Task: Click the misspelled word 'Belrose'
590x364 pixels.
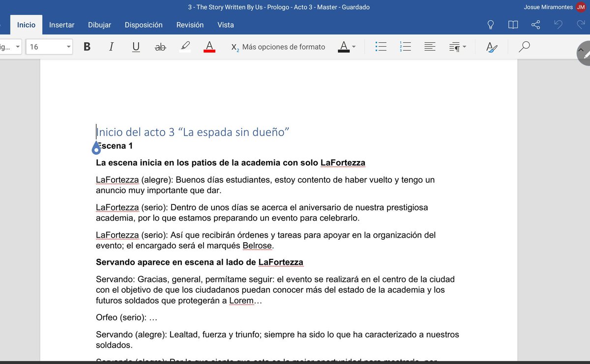Action: coord(257,246)
